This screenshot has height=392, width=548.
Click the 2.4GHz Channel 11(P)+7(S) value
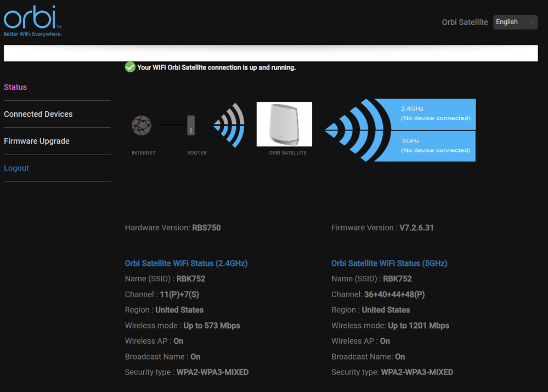[179, 294]
